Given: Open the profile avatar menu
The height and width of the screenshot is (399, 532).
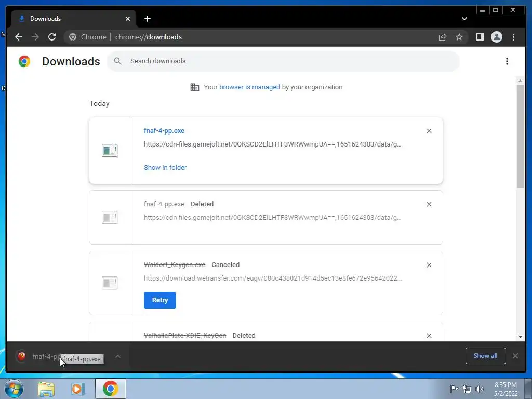Looking at the screenshot, I should pos(496,37).
